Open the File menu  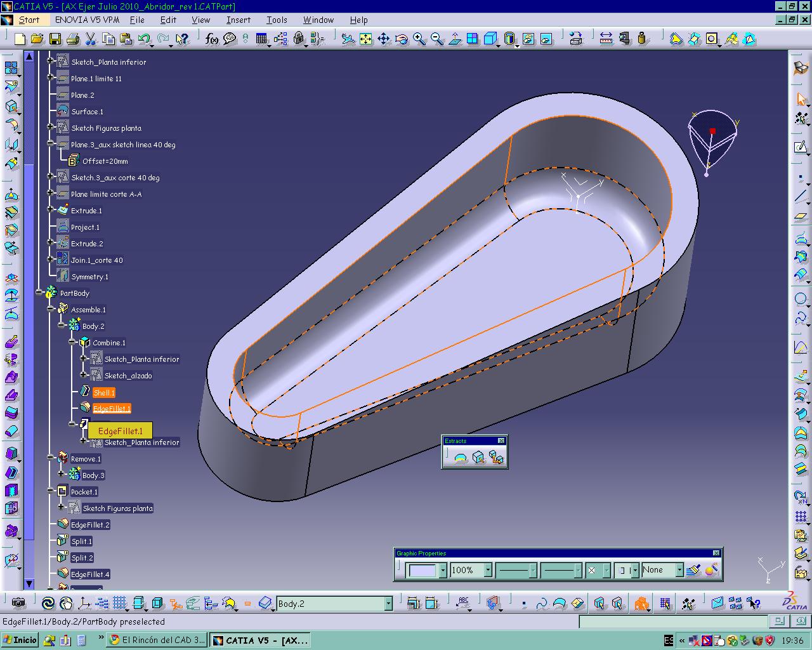137,20
